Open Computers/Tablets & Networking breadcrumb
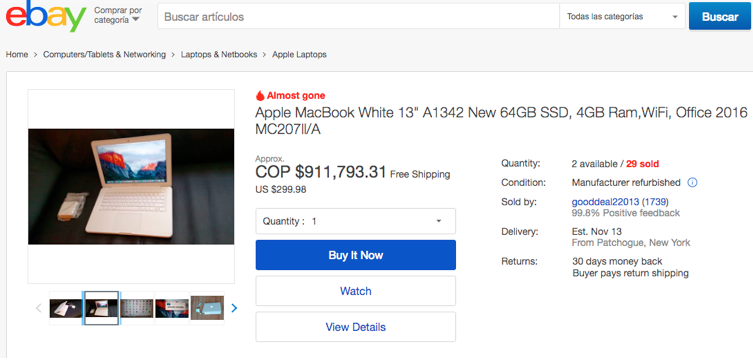Screen dimensions: 753x362 (104, 55)
